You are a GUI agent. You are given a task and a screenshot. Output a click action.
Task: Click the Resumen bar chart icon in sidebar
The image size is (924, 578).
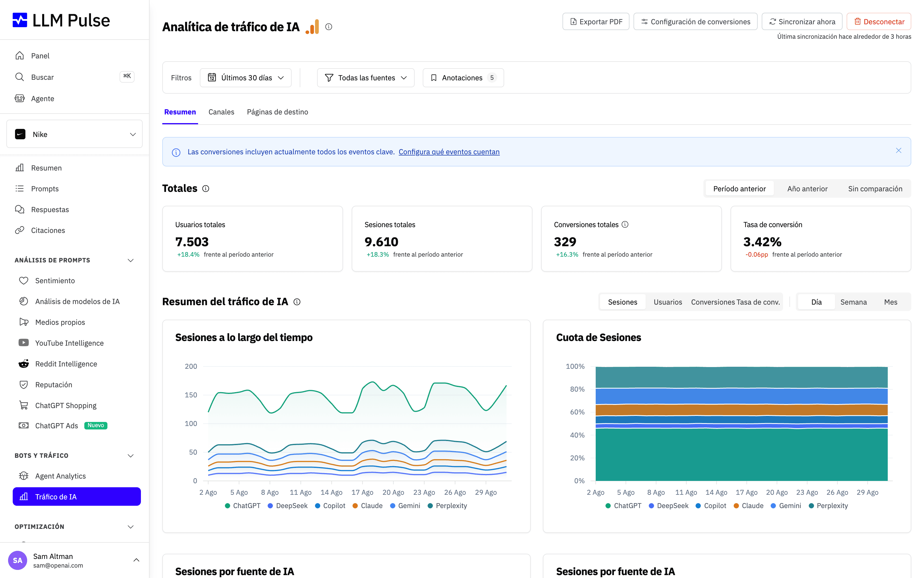pyautogui.click(x=19, y=167)
